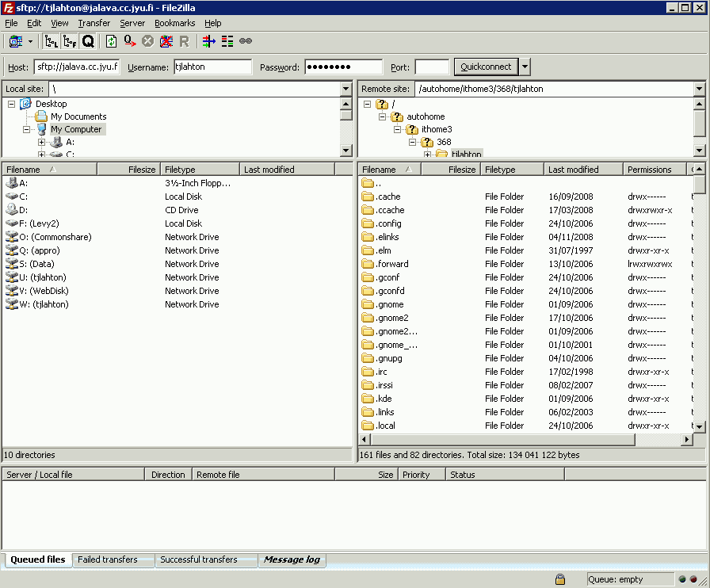Collapse the 368 tree node
The image size is (710, 588).
(412, 142)
